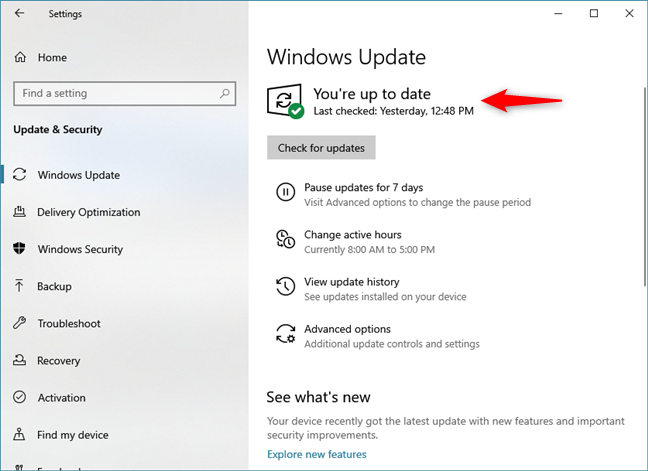The width and height of the screenshot is (648, 471).
Task: Click the See what's new heading
Action: [x=318, y=397]
